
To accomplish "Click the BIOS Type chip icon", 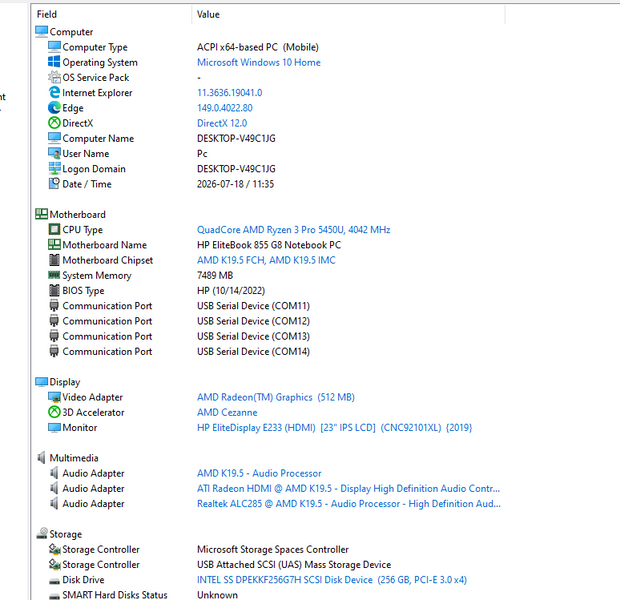I will (54, 290).
